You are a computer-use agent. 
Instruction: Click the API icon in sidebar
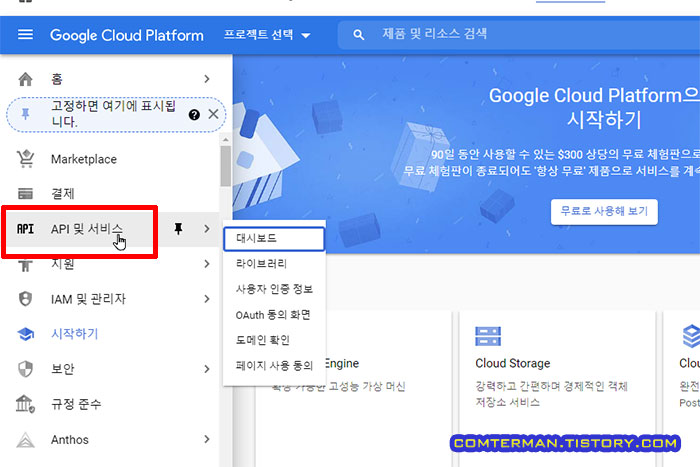click(25, 229)
